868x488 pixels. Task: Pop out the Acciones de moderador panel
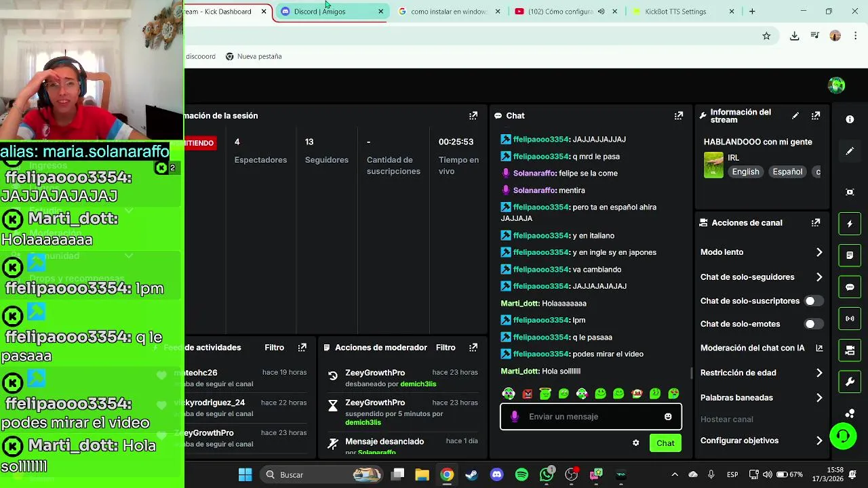pos(473,348)
